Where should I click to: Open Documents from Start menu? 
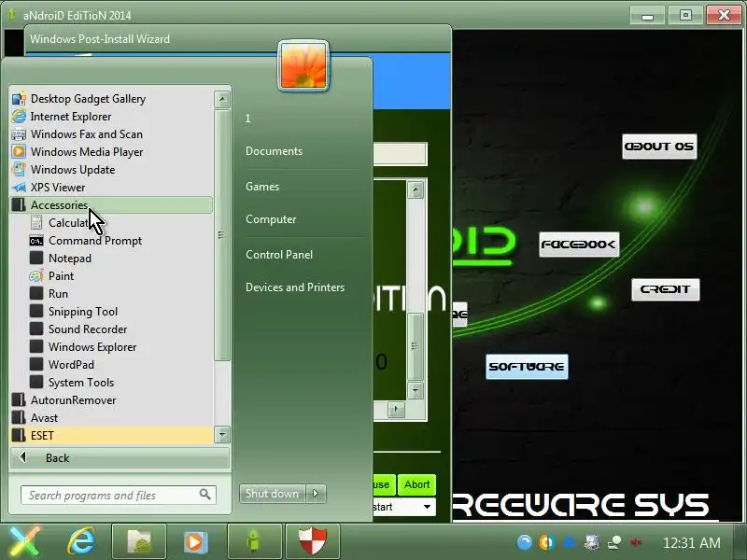point(274,151)
